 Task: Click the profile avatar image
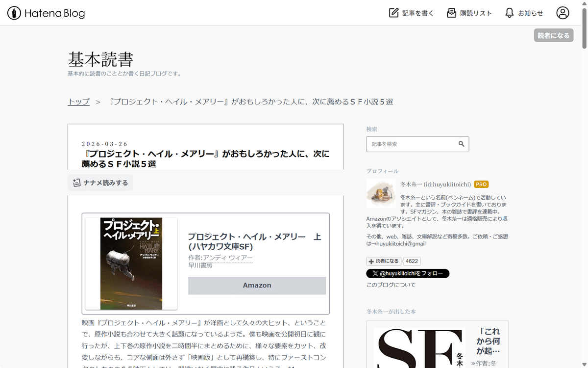click(x=381, y=193)
